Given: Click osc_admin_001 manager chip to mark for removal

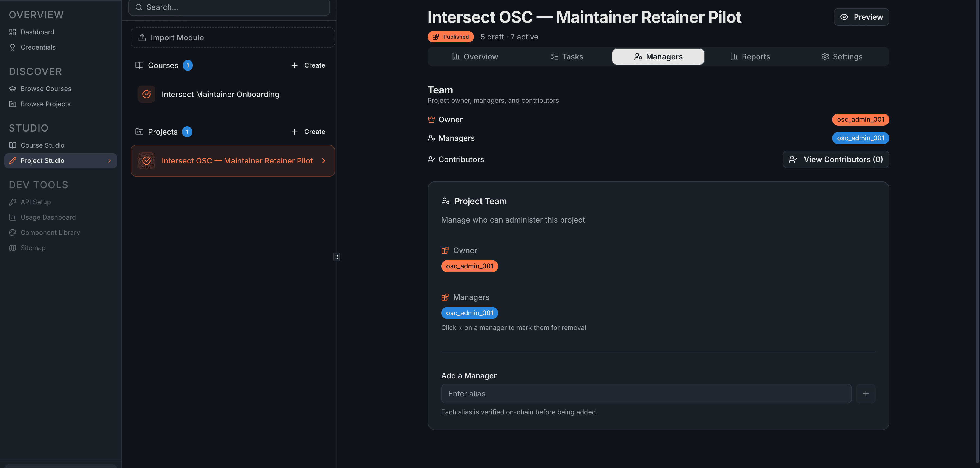Looking at the screenshot, I should (x=470, y=313).
